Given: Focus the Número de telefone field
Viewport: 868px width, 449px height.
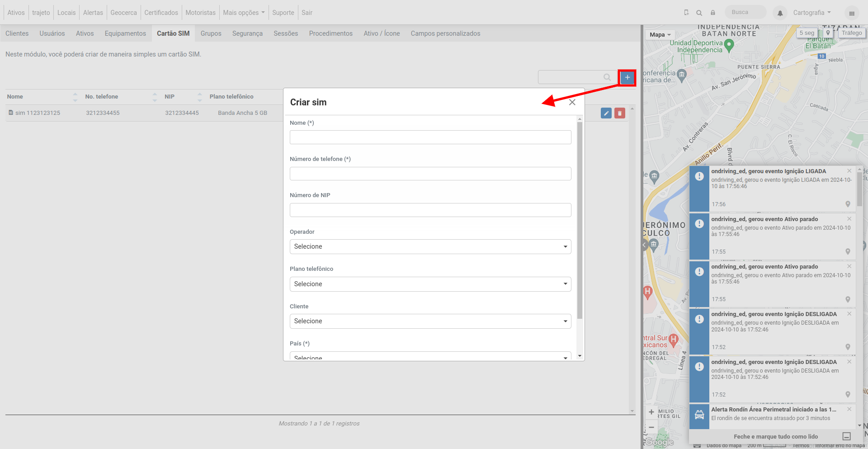Looking at the screenshot, I should tap(430, 174).
